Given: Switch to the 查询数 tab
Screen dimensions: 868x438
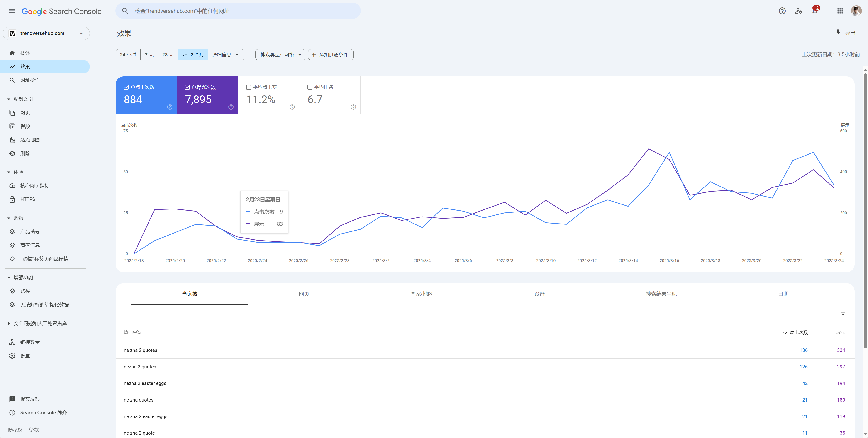Looking at the screenshot, I should click(x=190, y=294).
